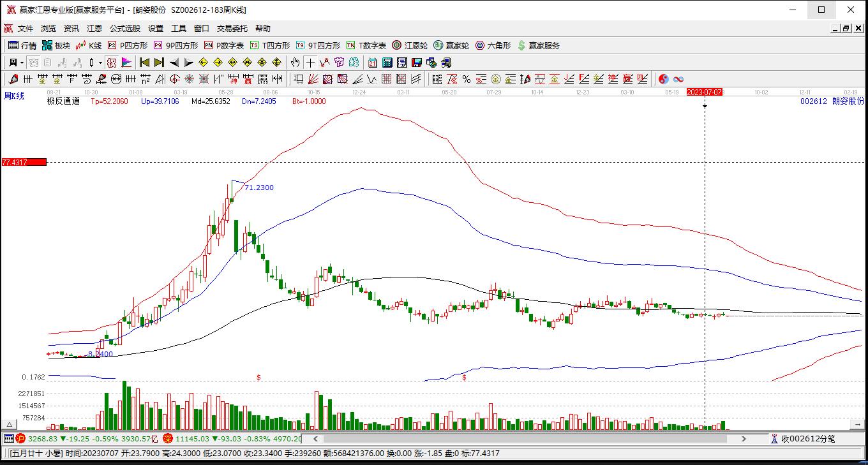Open the 9P四方形 tool
Viewport: 868px width, 465px height.
(176, 45)
